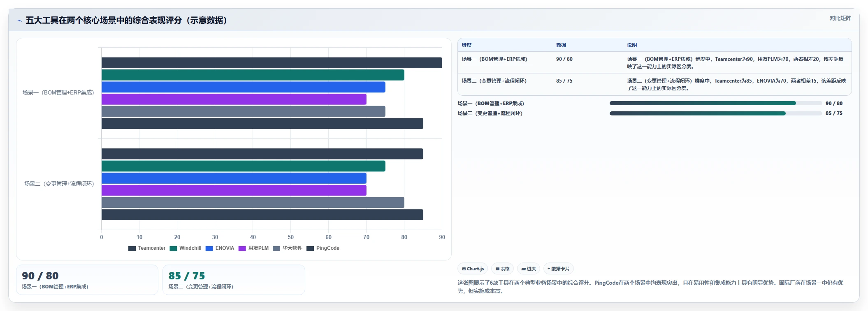Screen dimensions: 868x311
Task: Select the 90 / 80 stat card
Action: coord(87,280)
